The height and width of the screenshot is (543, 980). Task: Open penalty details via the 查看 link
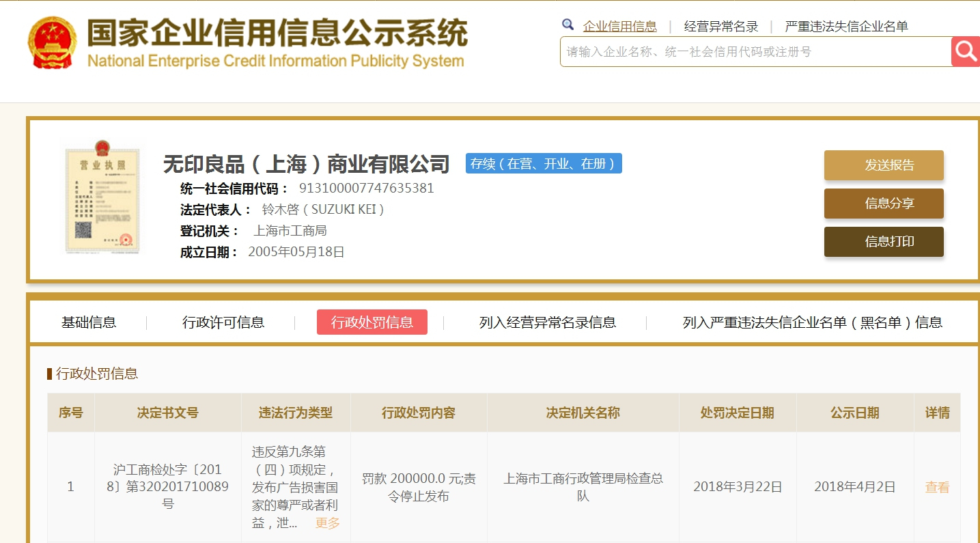pos(938,487)
